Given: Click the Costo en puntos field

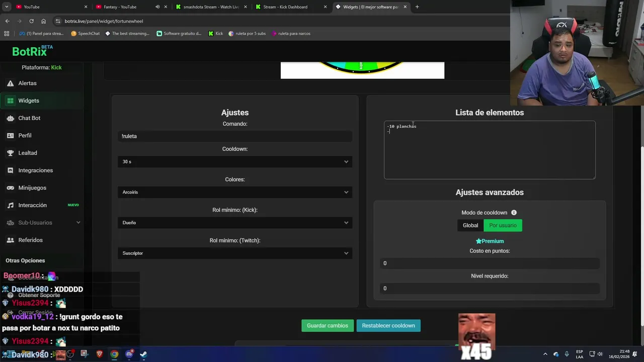Looking at the screenshot, I should click(x=490, y=263).
